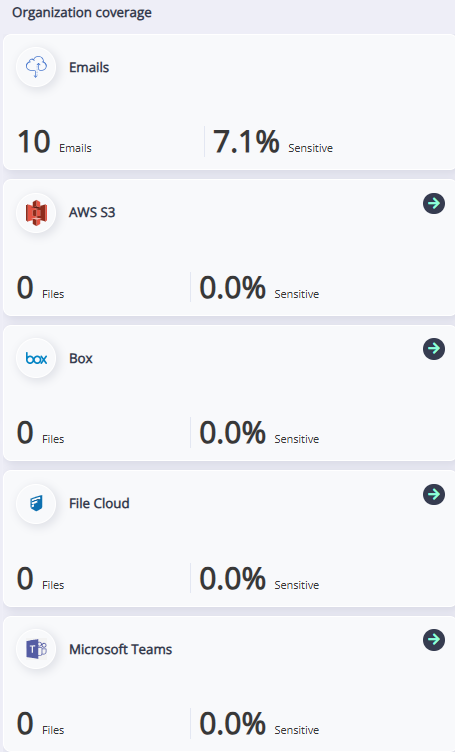Click AWS S3 0 Files count
The image size is (455, 752).
(40, 288)
